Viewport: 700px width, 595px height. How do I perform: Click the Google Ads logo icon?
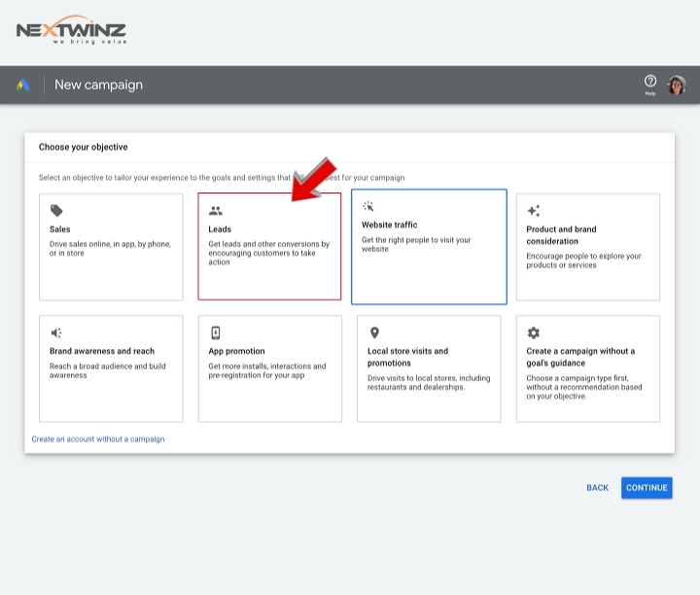coord(22,85)
